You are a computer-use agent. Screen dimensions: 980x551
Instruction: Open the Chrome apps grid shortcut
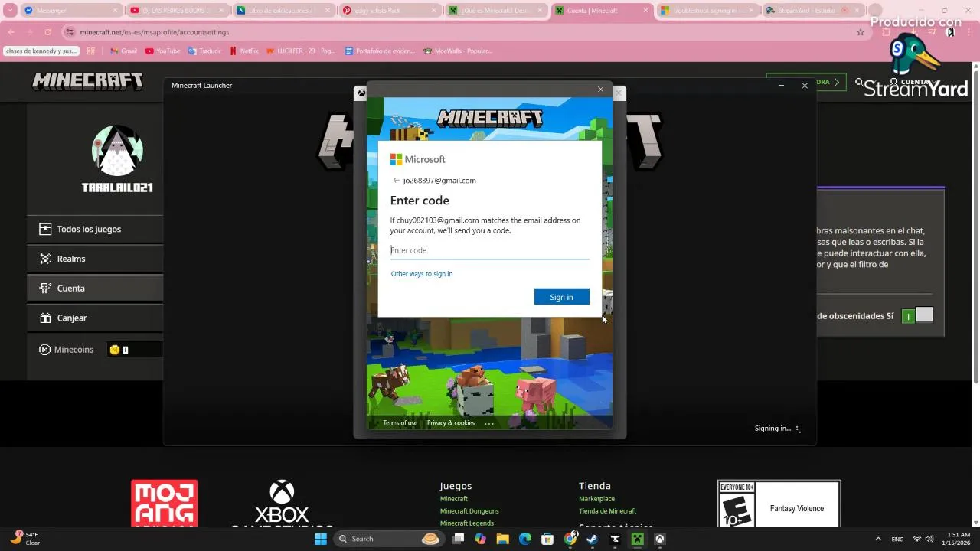point(91,51)
